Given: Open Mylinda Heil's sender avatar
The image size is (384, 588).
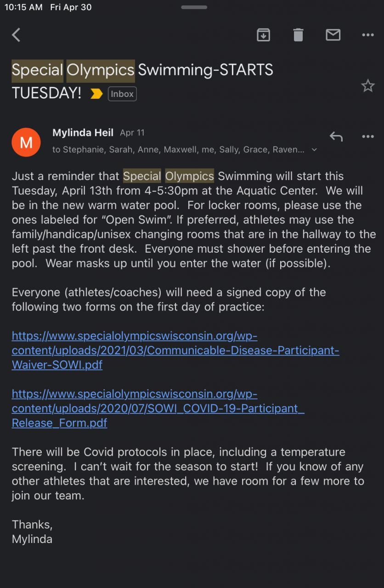Looking at the screenshot, I should pyautogui.click(x=26, y=142).
